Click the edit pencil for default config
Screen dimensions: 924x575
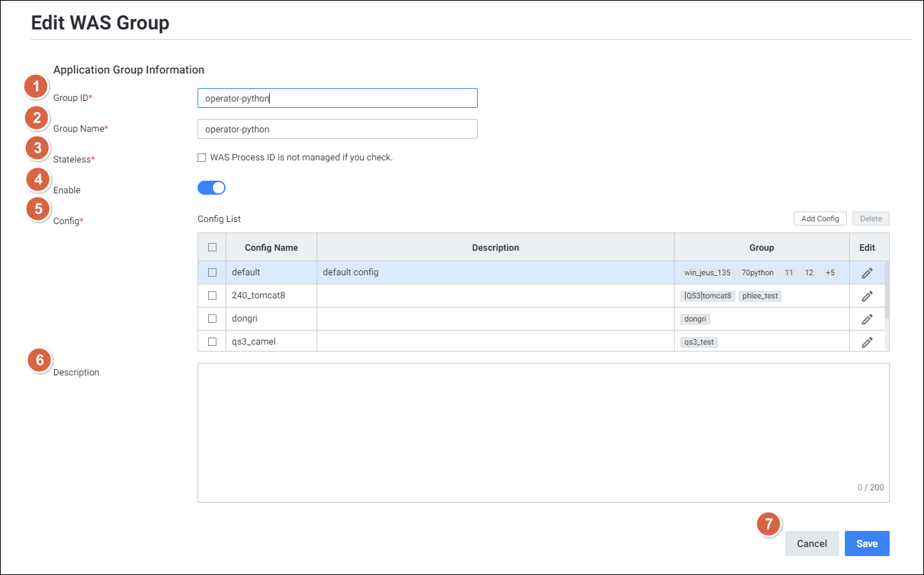click(867, 273)
